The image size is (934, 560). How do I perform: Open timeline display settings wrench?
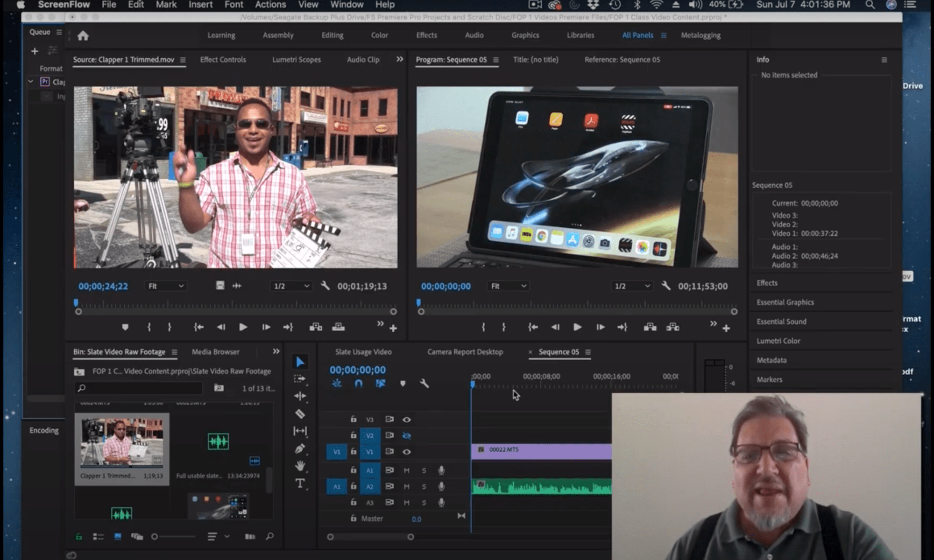(424, 384)
